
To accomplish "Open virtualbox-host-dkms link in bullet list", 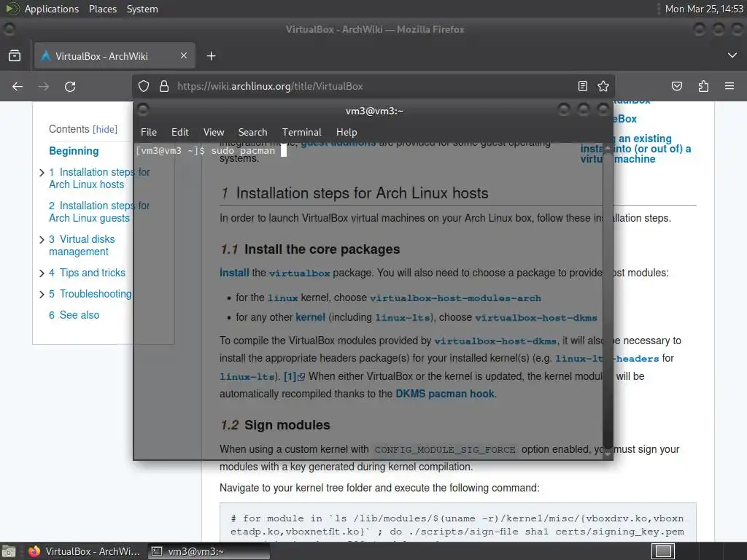I will coord(536,318).
